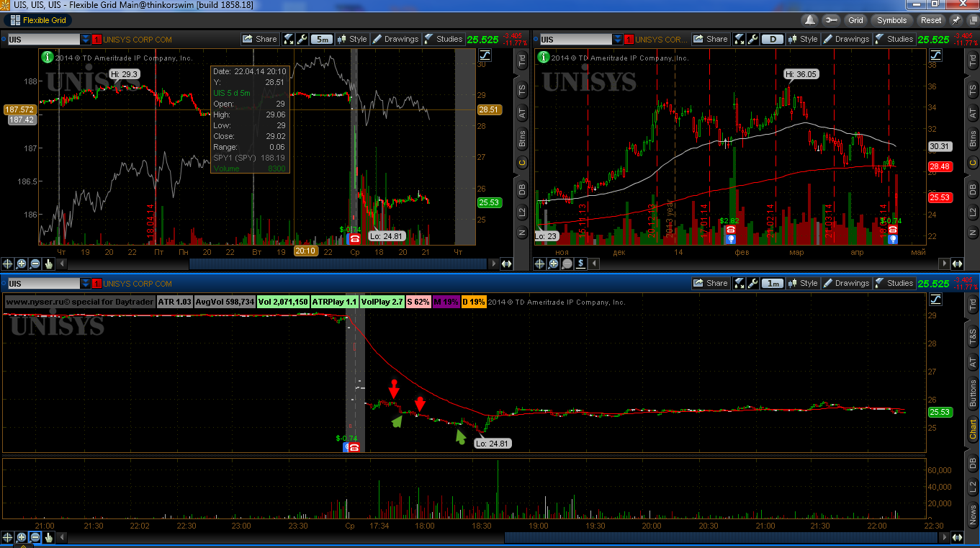Click red link number on 5m chart
Image resolution: width=980 pixels, height=548 pixels.
[x=97, y=39]
